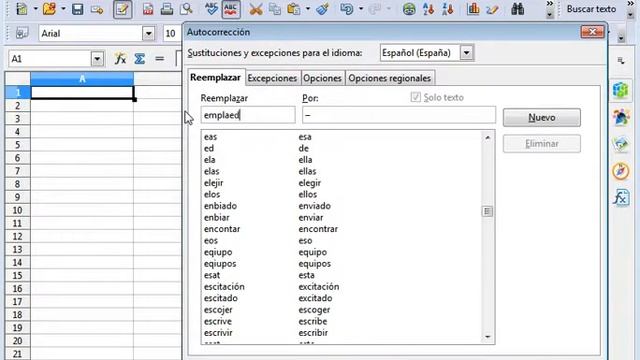The height and width of the screenshot is (360, 640).
Task: Open the Name Box dropdown arrow
Action: tap(97, 59)
